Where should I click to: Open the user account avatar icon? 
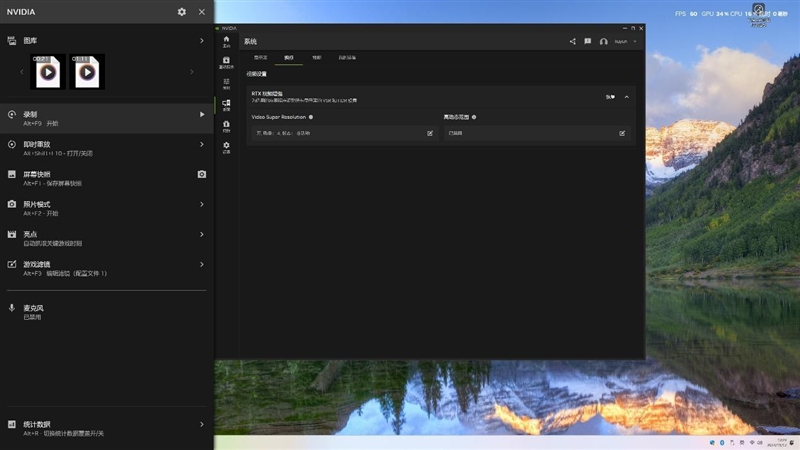coord(604,42)
